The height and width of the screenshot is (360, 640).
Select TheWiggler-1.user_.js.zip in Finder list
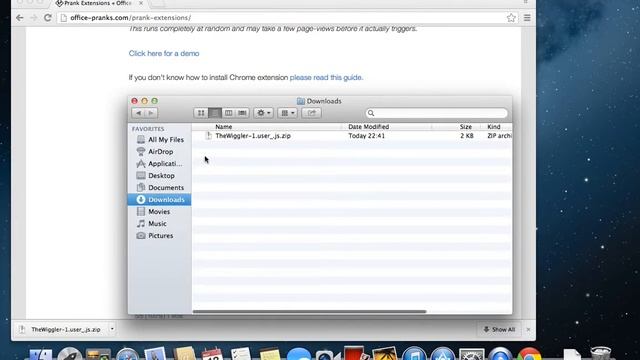click(x=253, y=136)
